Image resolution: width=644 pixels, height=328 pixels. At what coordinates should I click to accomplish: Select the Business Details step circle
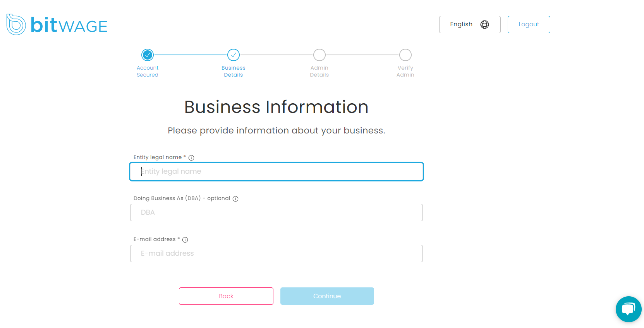pyautogui.click(x=234, y=55)
